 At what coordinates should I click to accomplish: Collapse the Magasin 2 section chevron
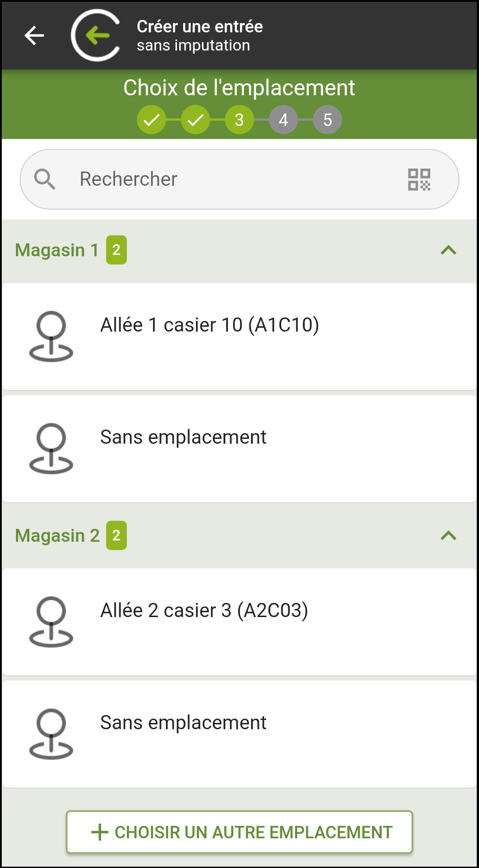click(448, 536)
